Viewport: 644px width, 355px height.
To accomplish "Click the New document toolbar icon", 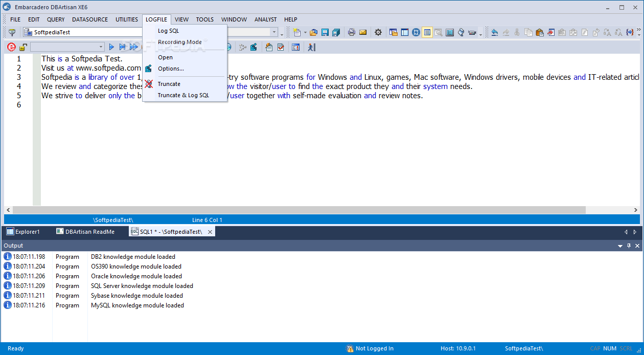I will 296,32.
